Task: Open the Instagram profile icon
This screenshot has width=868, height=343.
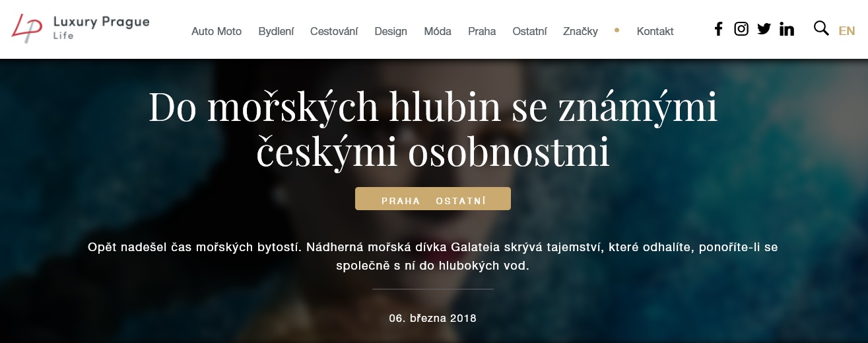Action: tap(741, 29)
